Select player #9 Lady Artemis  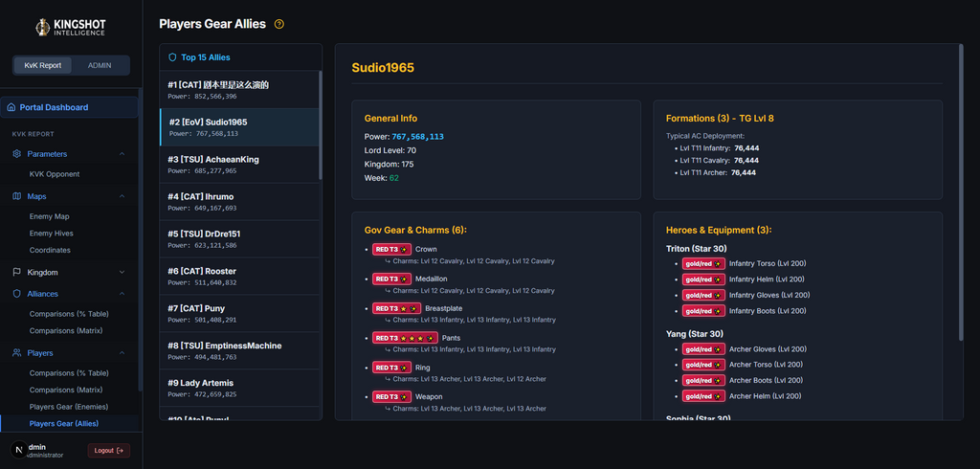click(239, 388)
